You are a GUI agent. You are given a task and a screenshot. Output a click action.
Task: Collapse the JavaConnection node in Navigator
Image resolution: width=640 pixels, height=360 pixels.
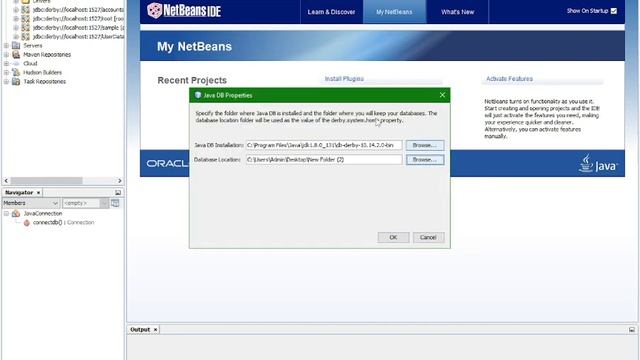(6, 213)
